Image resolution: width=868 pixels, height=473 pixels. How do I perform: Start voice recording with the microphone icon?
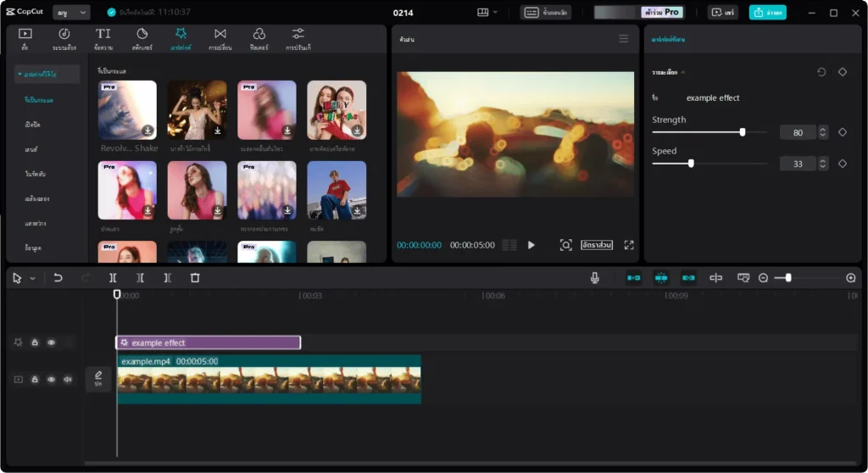(595, 278)
